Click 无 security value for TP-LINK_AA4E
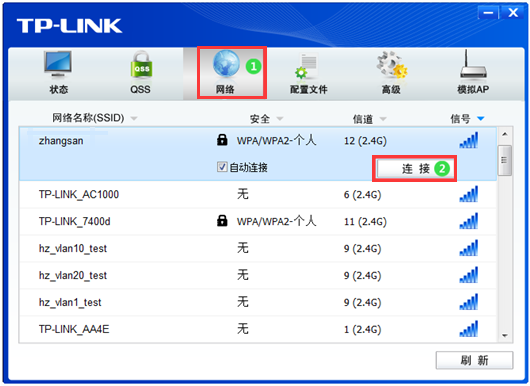This screenshot has height=386, width=530. point(243,329)
